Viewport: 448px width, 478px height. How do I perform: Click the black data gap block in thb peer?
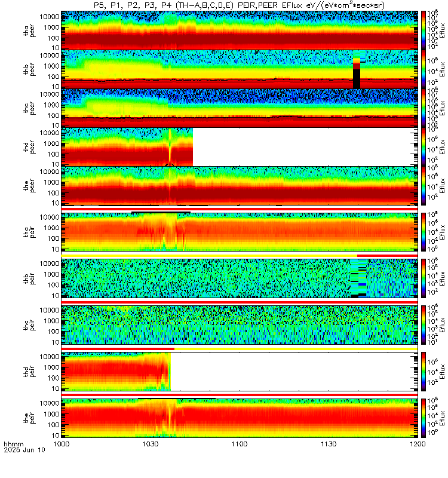click(x=357, y=79)
